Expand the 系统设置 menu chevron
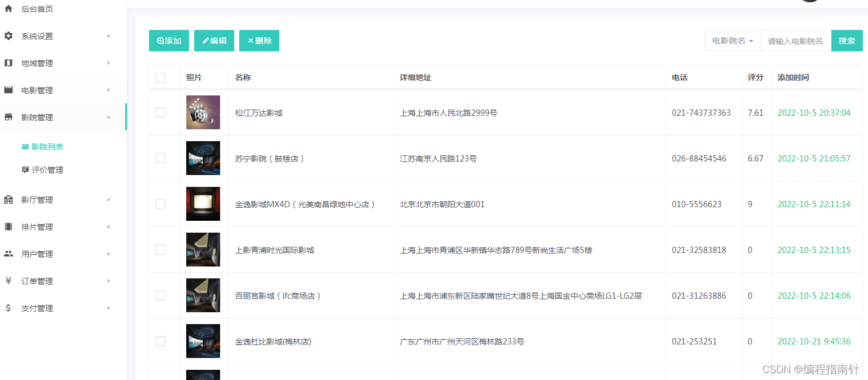 (108, 36)
